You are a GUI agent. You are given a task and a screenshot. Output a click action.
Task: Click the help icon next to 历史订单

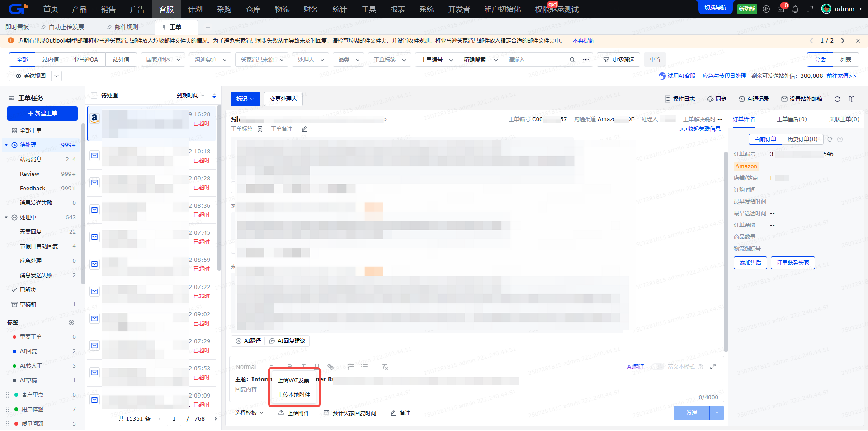[x=840, y=139]
